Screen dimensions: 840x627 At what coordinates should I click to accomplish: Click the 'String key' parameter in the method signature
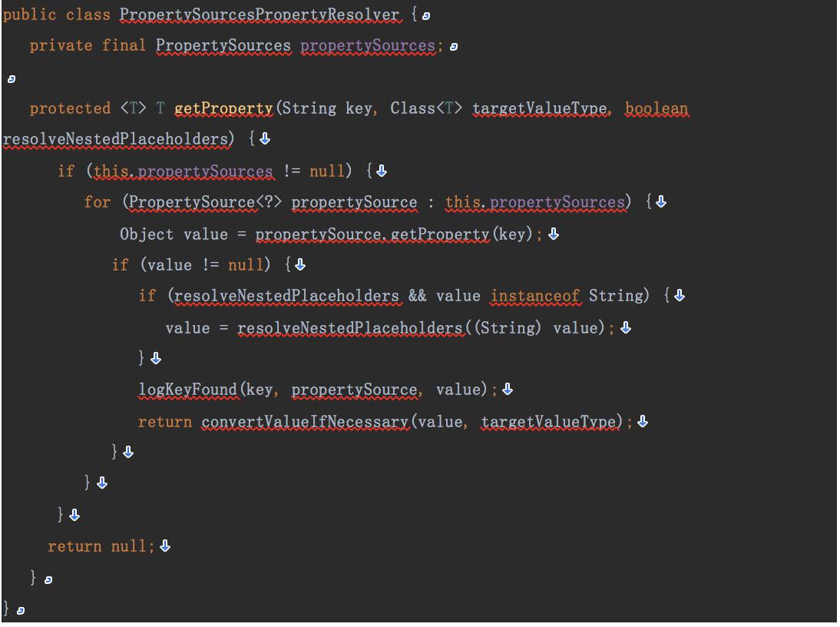tap(327, 108)
